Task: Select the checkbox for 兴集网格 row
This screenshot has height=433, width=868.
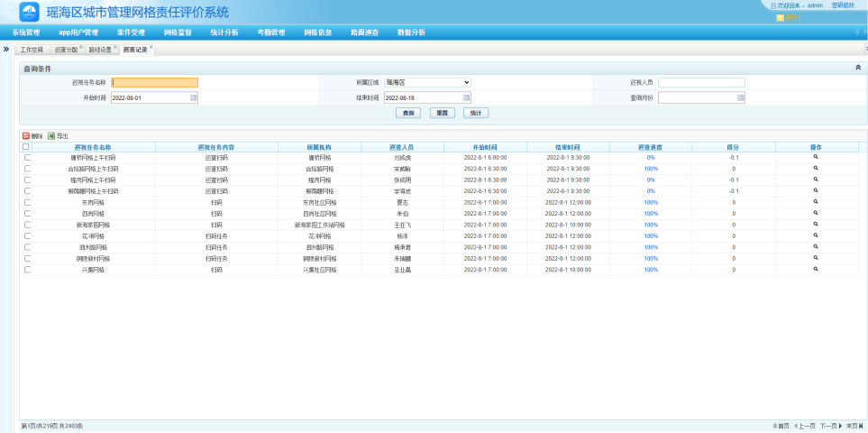Action: (x=27, y=270)
